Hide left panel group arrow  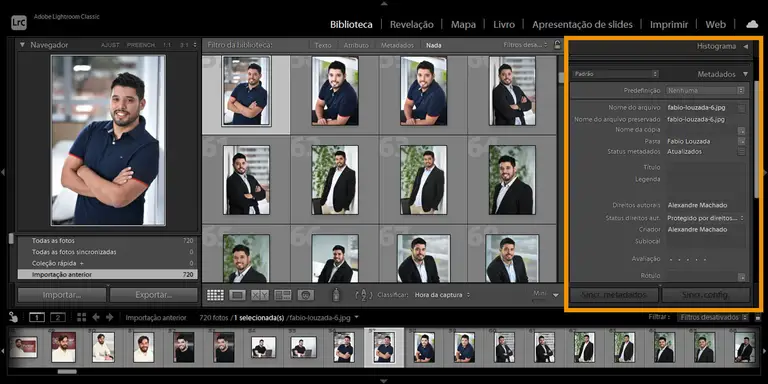pyautogui.click(x=3, y=172)
